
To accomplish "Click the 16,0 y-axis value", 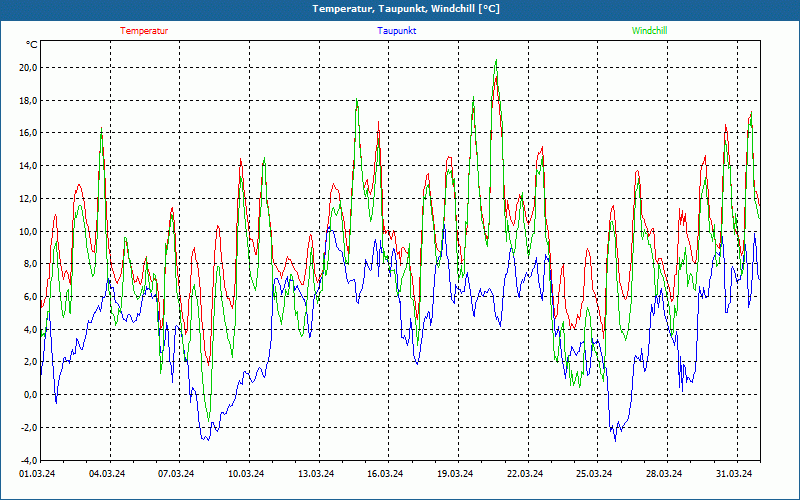I will coord(29,133).
